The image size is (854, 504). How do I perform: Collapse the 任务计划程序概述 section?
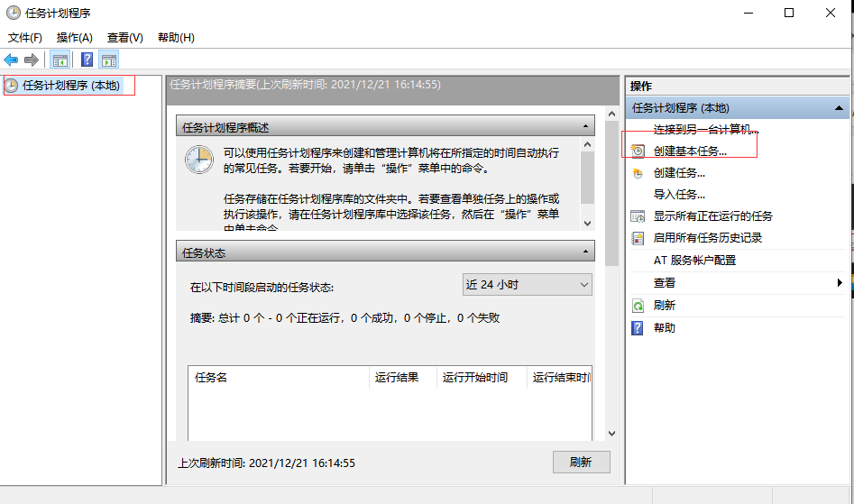point(585,126)
